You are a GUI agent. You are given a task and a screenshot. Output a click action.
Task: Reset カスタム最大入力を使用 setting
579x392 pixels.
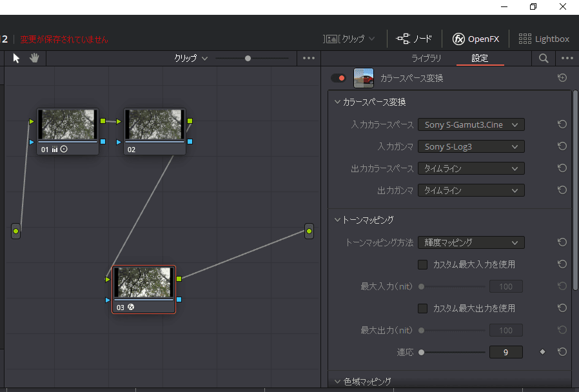pos(562,264)
